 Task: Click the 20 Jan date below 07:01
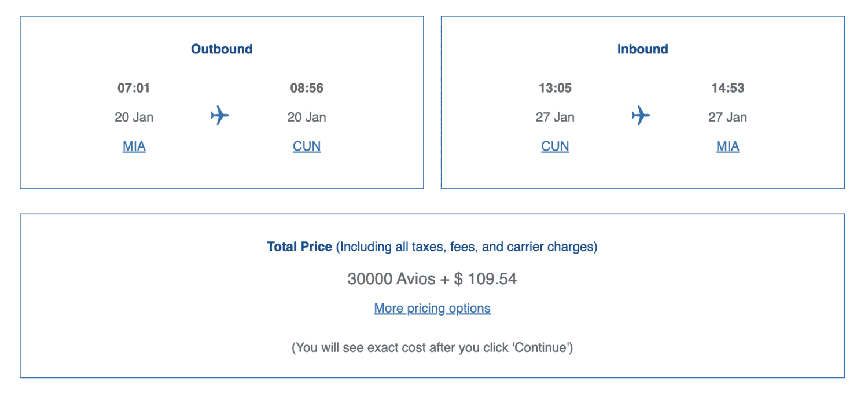click(134, 117)
